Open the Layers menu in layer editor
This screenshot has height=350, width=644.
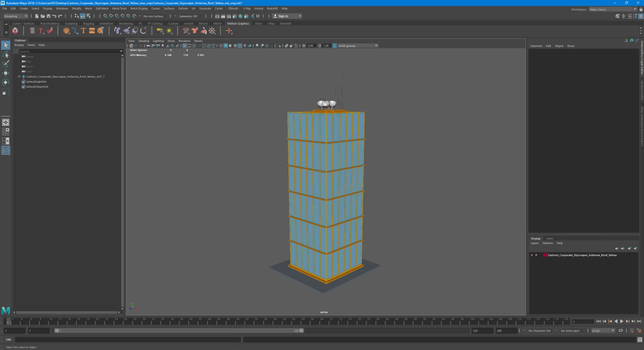[x=535, y=243]
